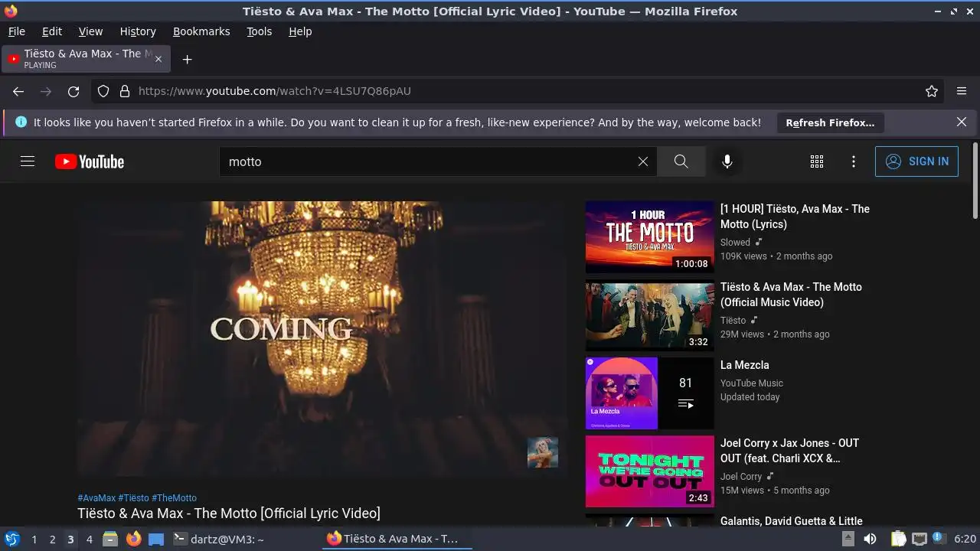Select the Tiësto & Ava Max playing tab
This screenshot has width=980, height=551.
click(x=86, y=59)
